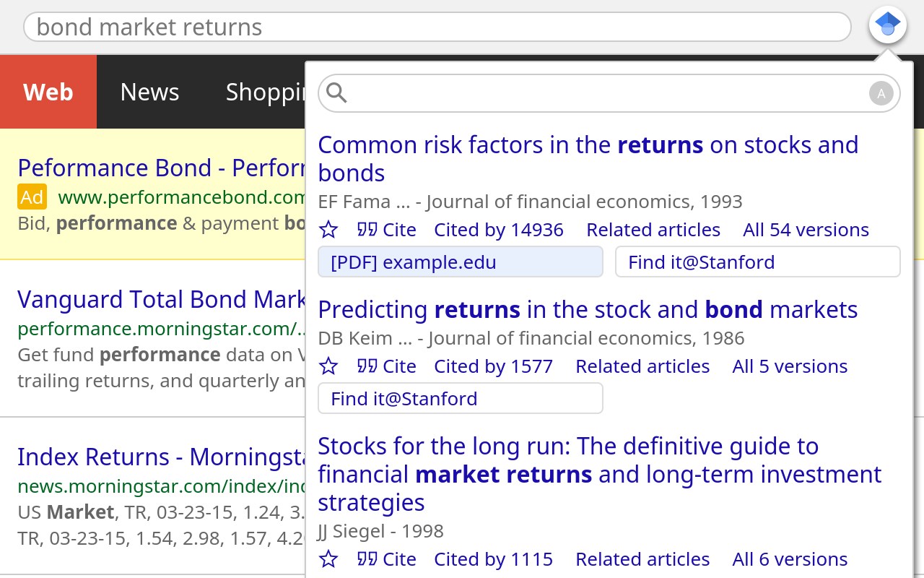The image size is (924, 578).
Task: Save Siegel's book using the star icon
Action: point(328,559)
